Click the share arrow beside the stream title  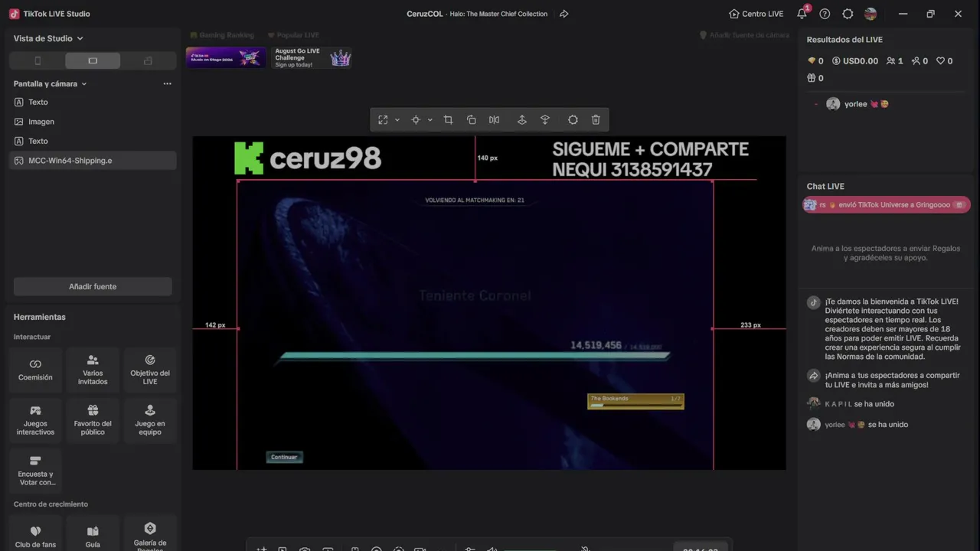coord(564,14)
